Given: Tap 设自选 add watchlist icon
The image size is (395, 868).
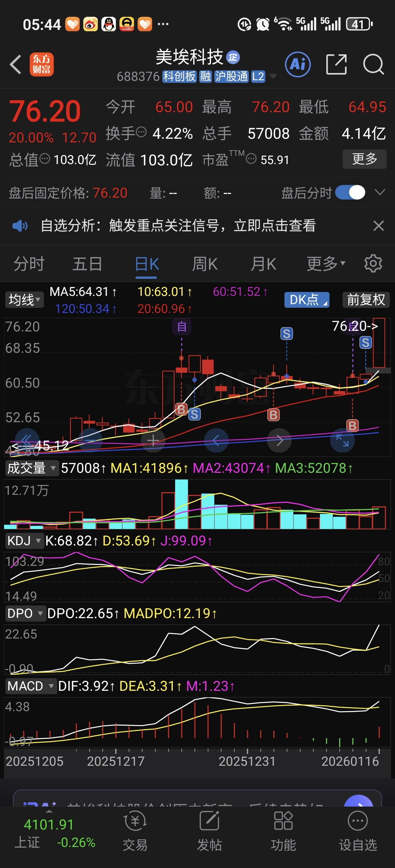Looking at the screenshot, I should pyautogui.click(x=358, y=831).
